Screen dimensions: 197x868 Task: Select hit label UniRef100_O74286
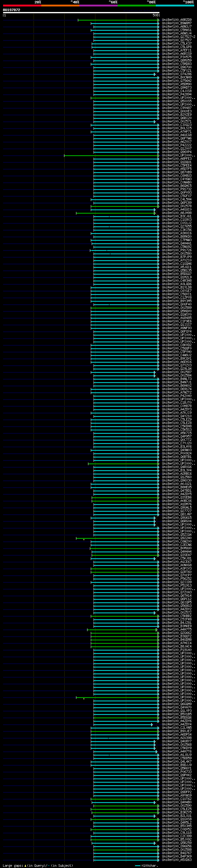coord(176,74)
